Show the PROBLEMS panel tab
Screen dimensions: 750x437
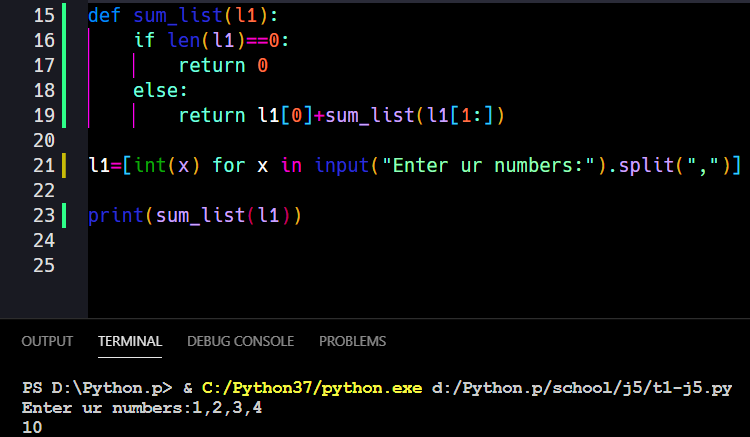(x=352, y=341)
